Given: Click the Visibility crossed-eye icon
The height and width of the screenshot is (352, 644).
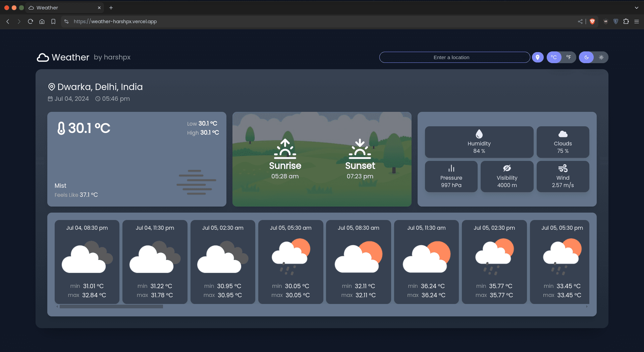Looking at the screenshot, I should click(x=507, y=168).
